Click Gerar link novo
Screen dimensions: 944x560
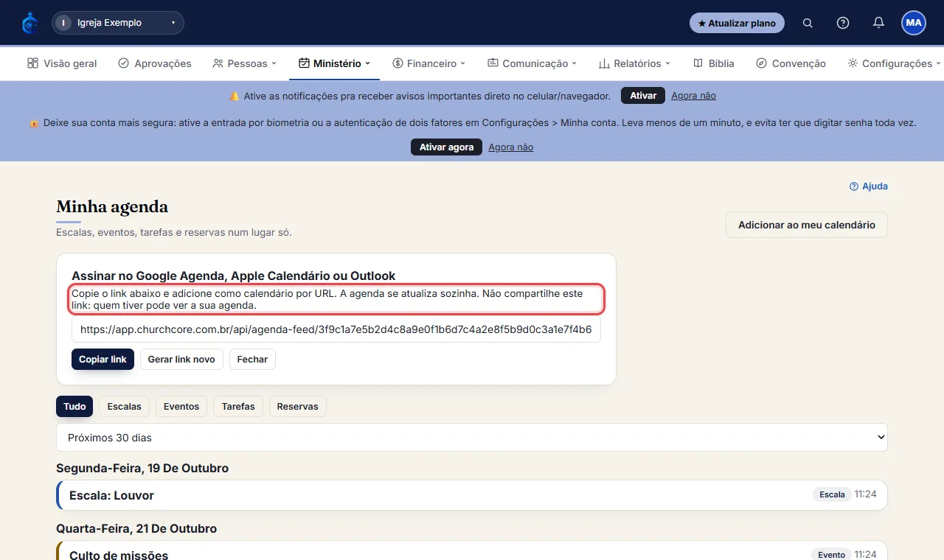[x=181, y=360]
